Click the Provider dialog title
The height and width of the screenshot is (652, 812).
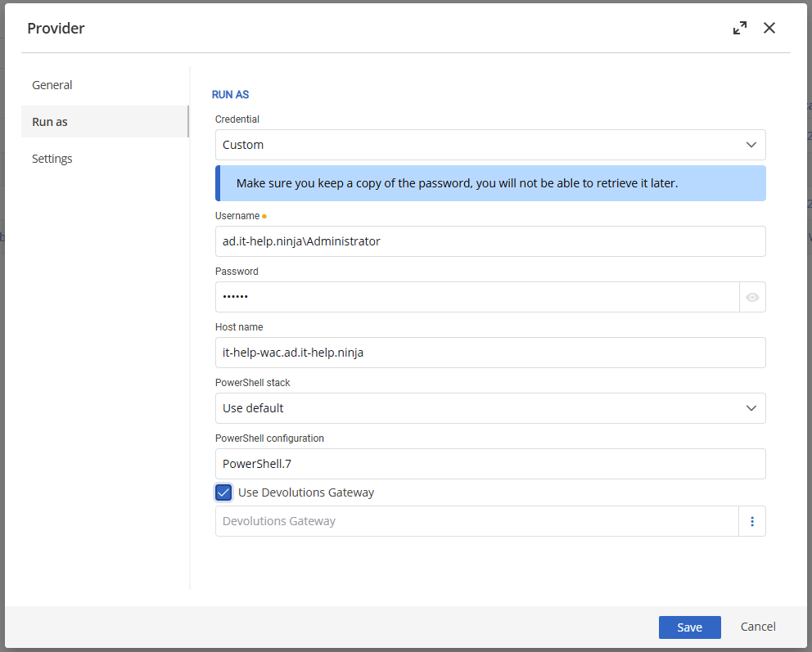pyautogui.click(x=56, y=29)
